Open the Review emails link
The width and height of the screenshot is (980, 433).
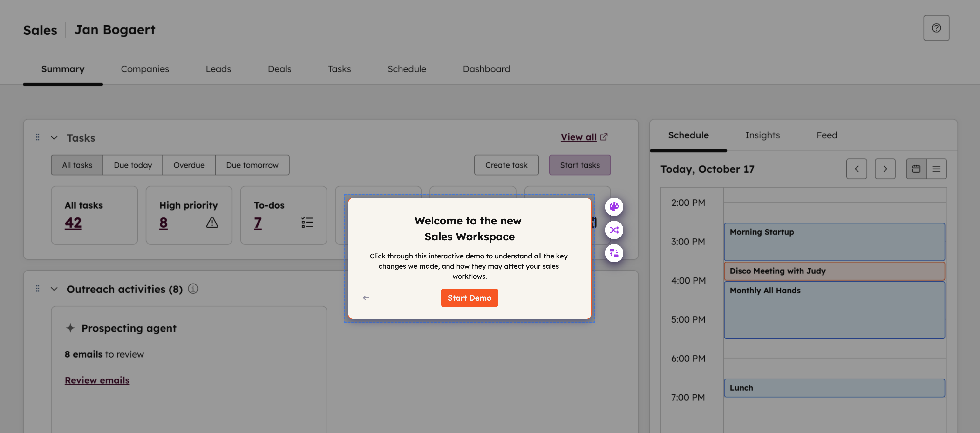point(97,380)
